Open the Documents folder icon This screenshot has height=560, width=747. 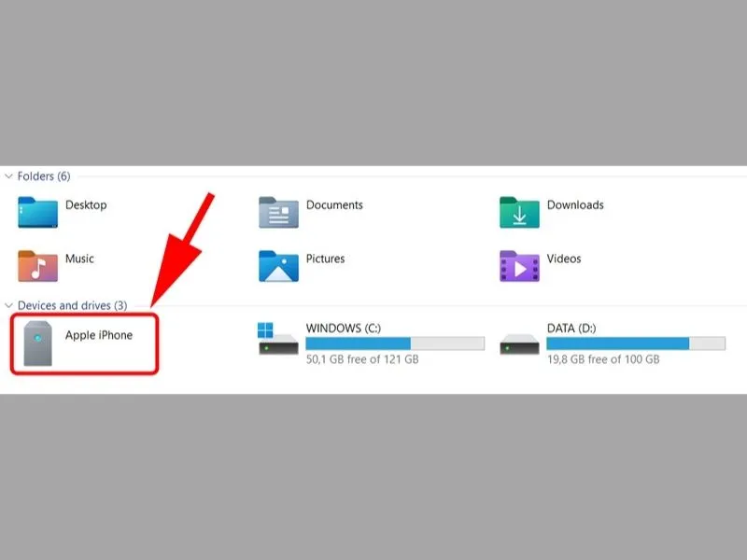click(278, 213)
